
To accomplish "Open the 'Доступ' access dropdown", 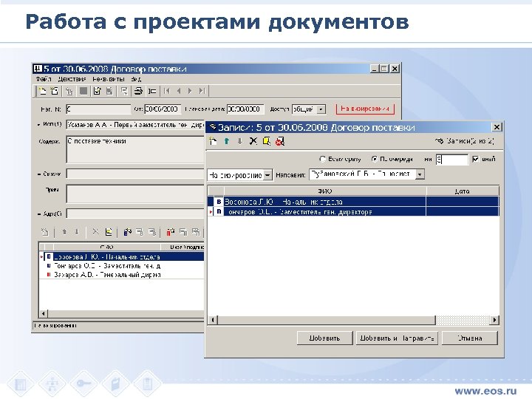I will pos(321,109).
